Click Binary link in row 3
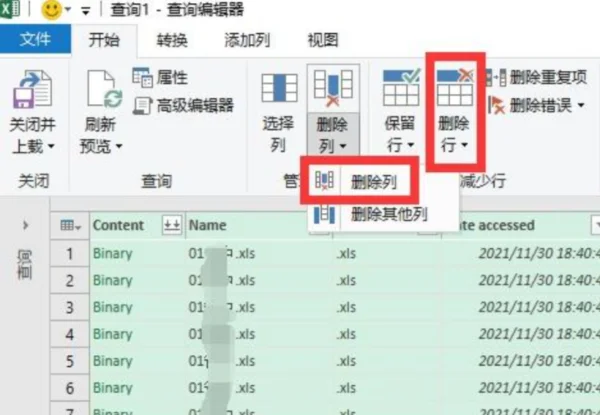The height and width of the screenshot is (415, 600). (112, 307)
